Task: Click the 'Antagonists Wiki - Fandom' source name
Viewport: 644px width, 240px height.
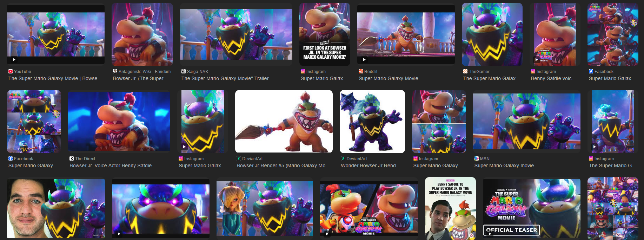Action: (x=145, y=71)
